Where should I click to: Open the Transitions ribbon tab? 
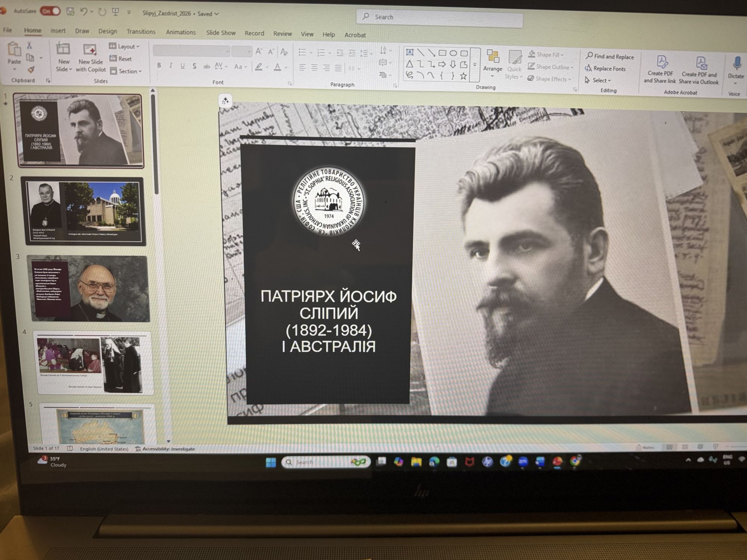point(141,32)
